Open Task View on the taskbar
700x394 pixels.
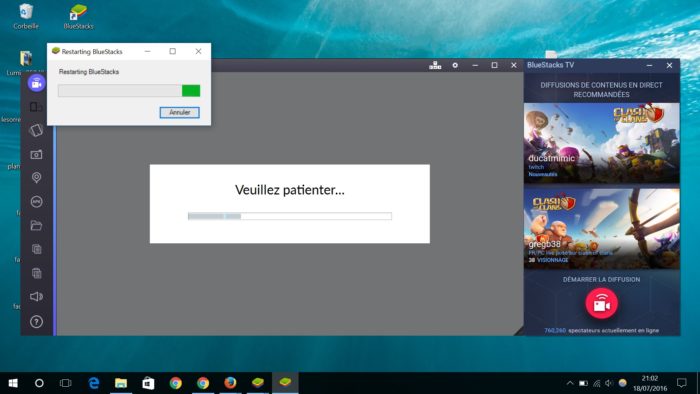(x=66, y=383)
